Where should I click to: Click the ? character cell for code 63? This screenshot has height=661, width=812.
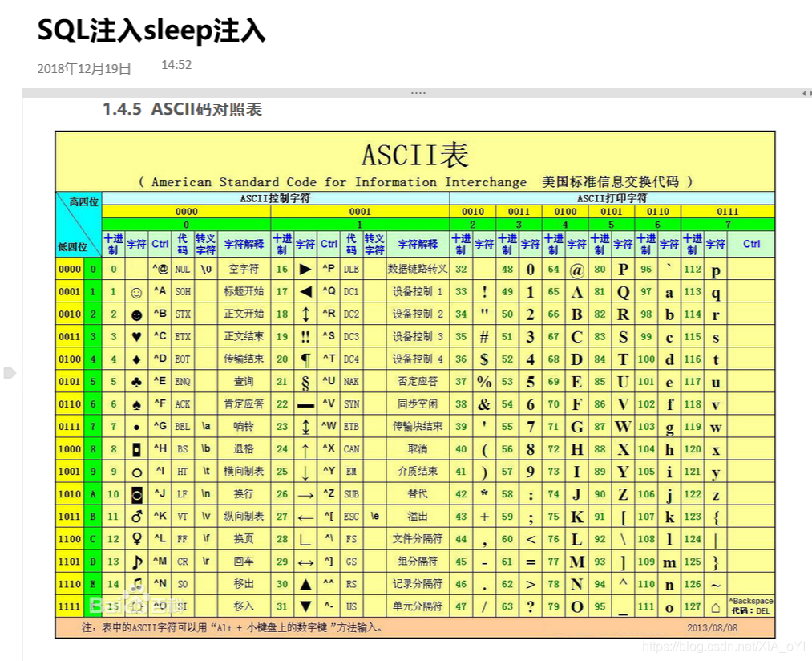pos(531,606)
